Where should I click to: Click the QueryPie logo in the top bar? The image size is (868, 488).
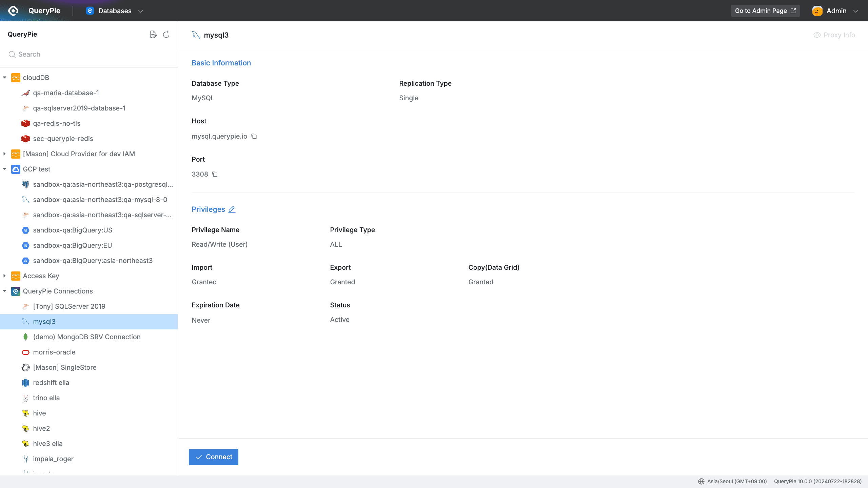click(x=13, y=11)
